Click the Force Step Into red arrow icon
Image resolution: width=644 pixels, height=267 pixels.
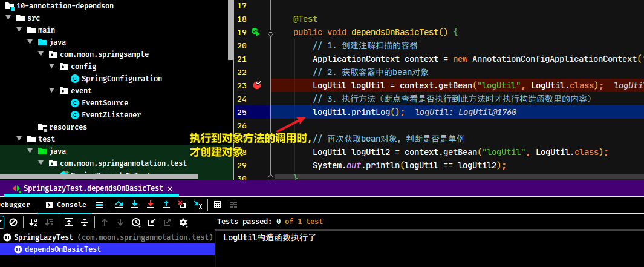[151, 205]
